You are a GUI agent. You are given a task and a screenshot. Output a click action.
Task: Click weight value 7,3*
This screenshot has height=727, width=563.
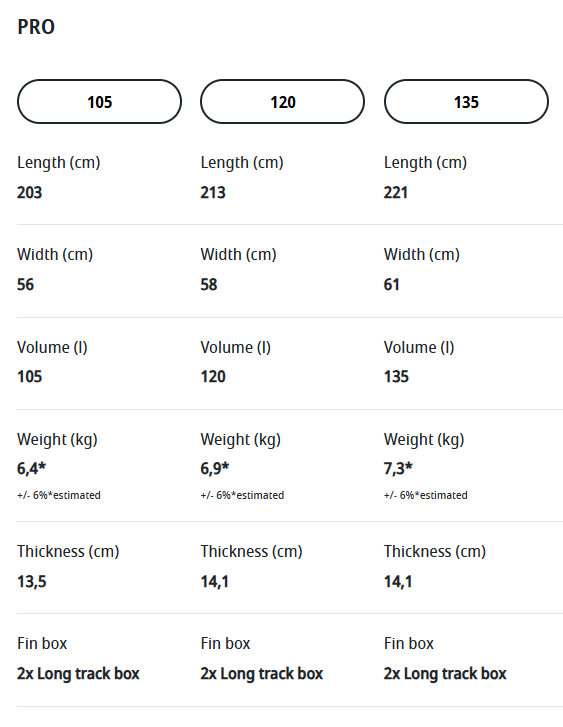click(x=398, y=469)
